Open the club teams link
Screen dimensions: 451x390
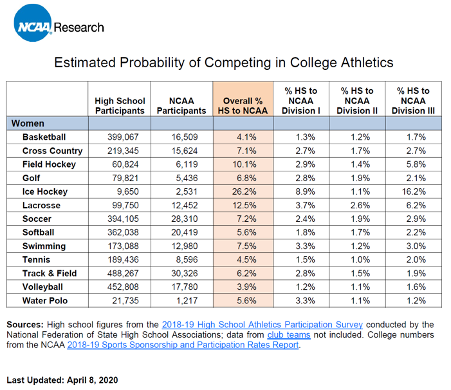tap(289, 335)
